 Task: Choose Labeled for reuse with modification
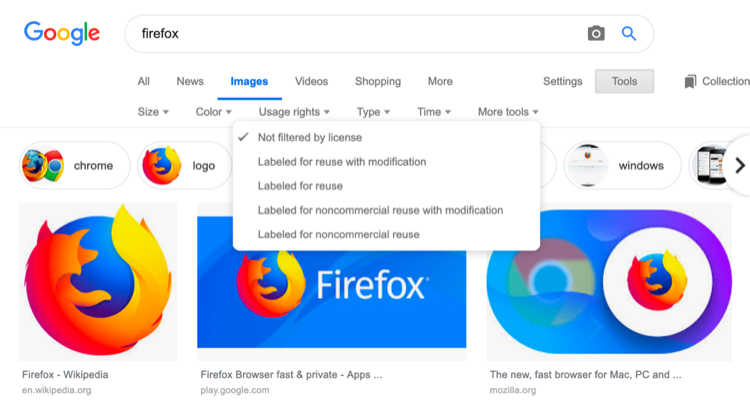(x=341, y=162)
